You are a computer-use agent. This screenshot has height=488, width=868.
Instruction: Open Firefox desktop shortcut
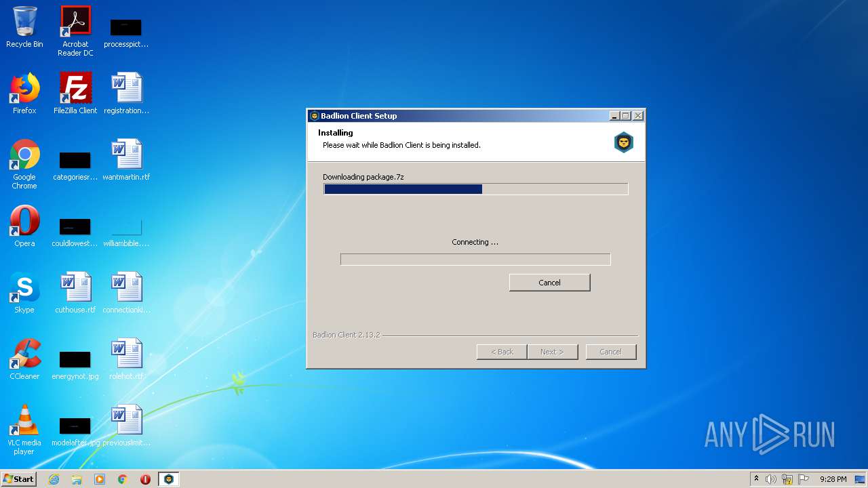(24, 94)
